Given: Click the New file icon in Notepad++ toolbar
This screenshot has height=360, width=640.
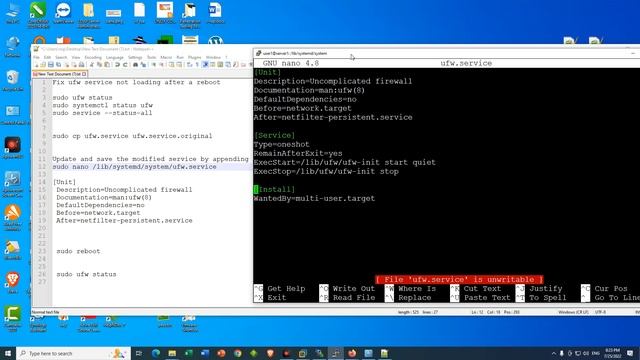Looking at the screenshot, I should click(36, 64).
